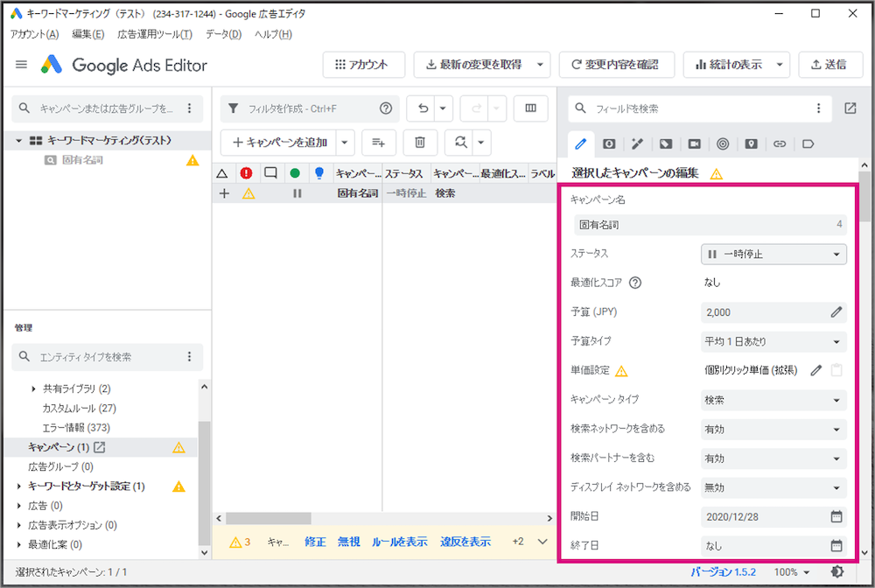Open the dropdown arrow beside 最新の変更を取得
The width and height of the screenshot is (875, 588).
click(x=540, y=65)
